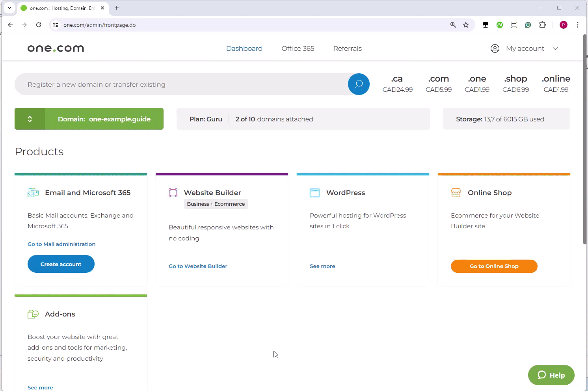Select the .ca domain price
The image size is (588, 391).
pos(397,84)
